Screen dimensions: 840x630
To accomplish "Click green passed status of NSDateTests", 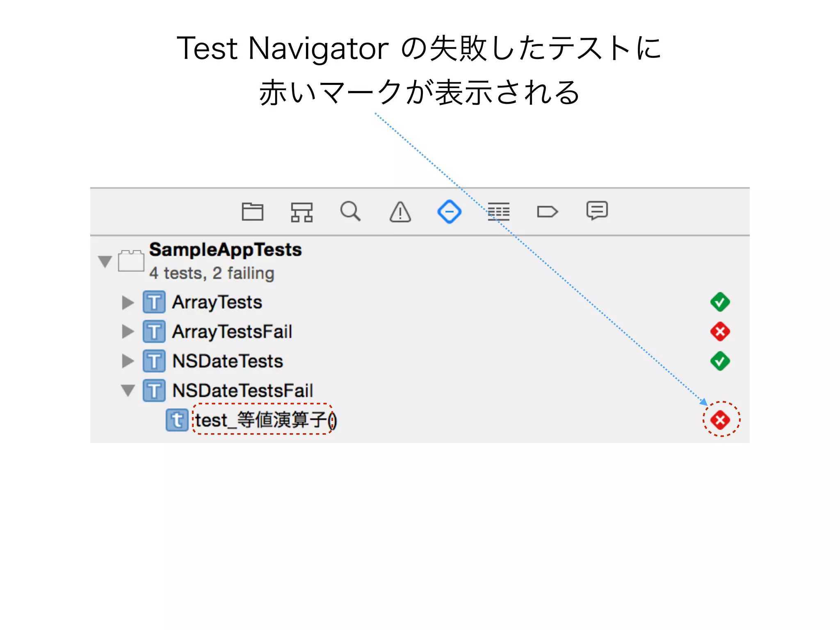I will pyautogui.click(x=720, y=361).
